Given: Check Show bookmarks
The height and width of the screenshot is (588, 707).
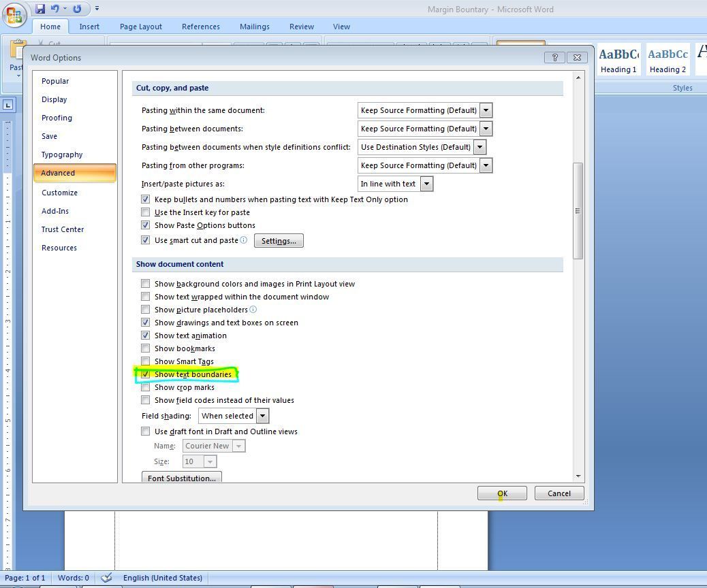Looking at the screenshot, I should click(x=146, y=348).
